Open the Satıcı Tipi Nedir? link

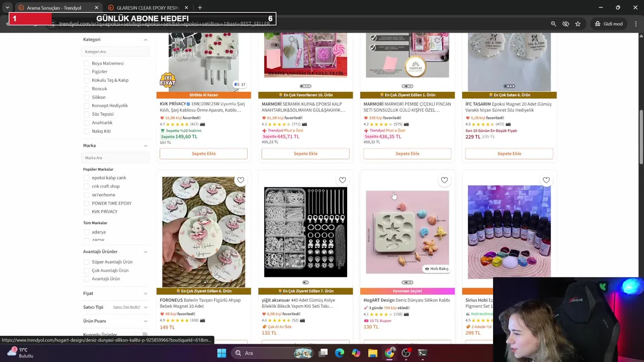pyautogui.click(x=127, y=307)
